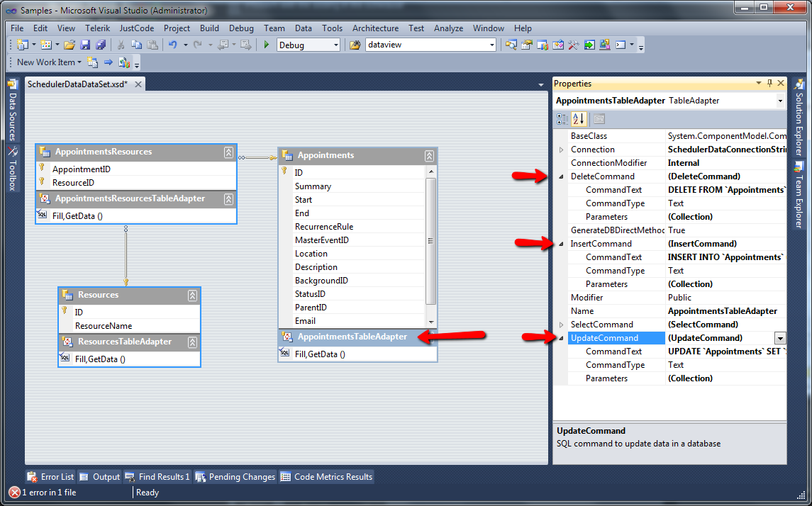Image resolution: width=812 pixels, height=506 pixels.
Task: Click the New Project toolbar icon
Action: pos(22,45)
